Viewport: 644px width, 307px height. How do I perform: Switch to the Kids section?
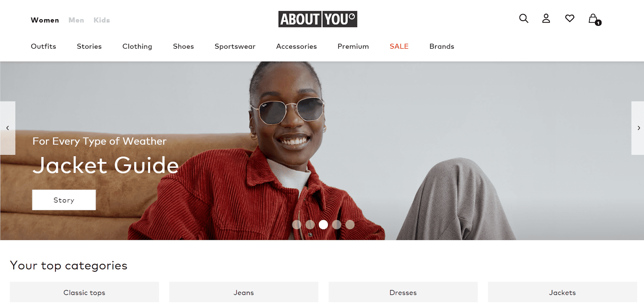coord(101,20)
